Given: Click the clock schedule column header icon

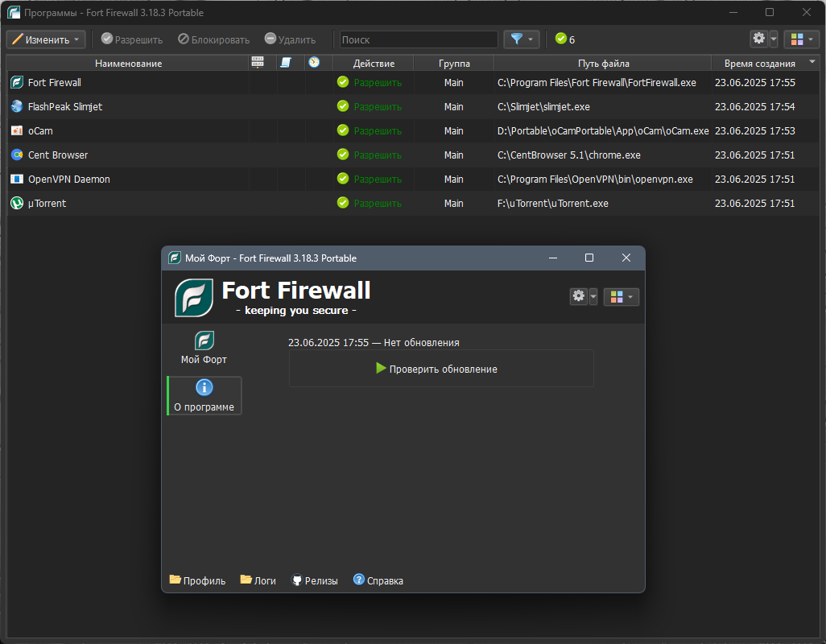Looking at the screenshot, I should tap(315, 63).
